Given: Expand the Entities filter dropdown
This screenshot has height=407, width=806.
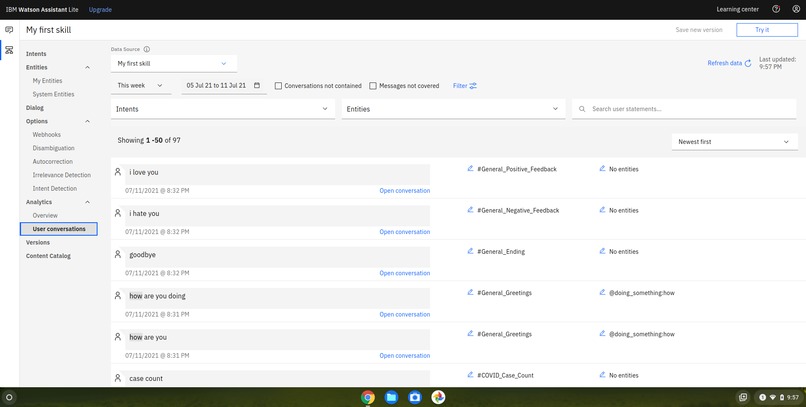Looking at the screenshot, I should [x=453, y=109].
